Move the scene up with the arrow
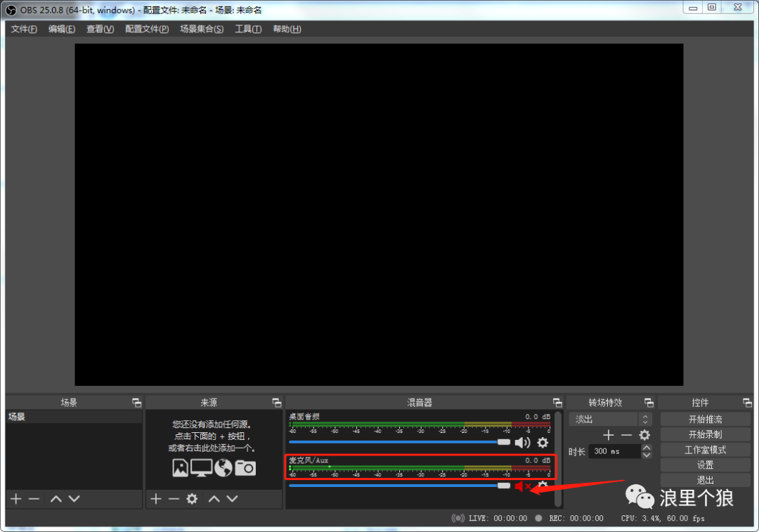 pos(56,498)
